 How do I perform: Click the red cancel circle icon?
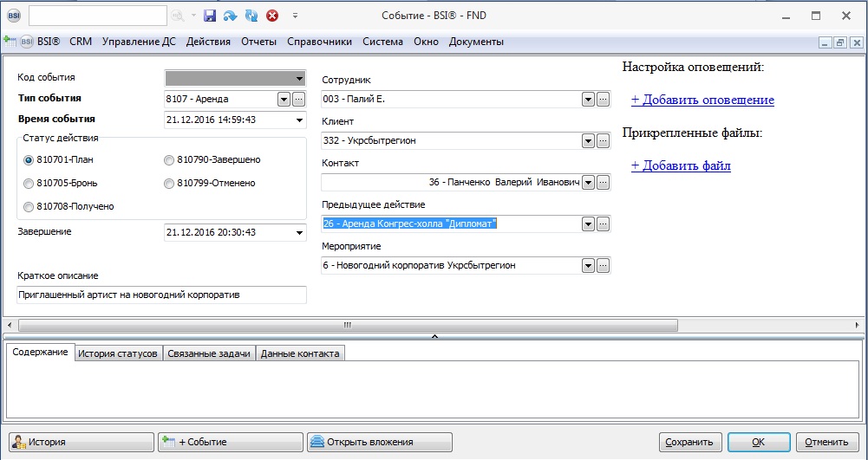tap(272, 16)
